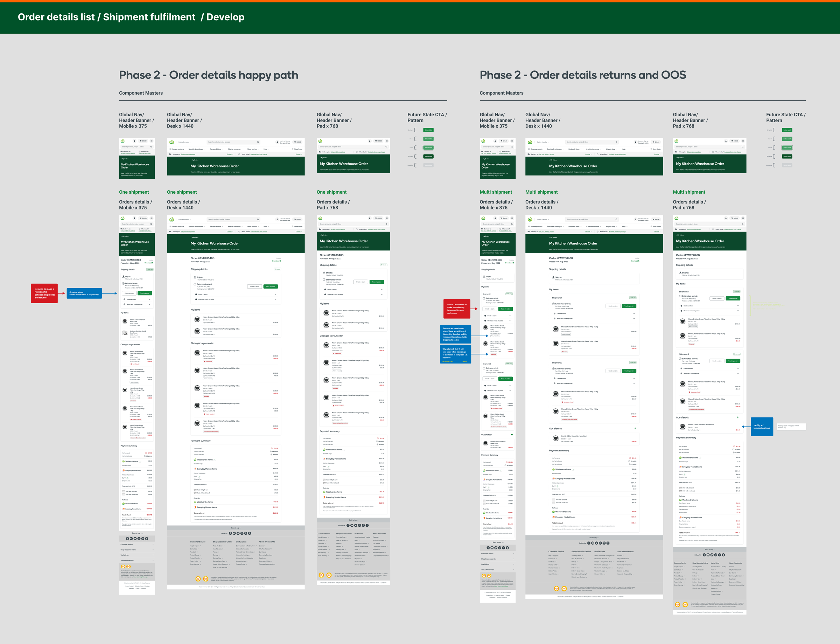The height and width of the screenshot is (644, 840).
Task: Open Help menu in One shipment Desk 1440 details nav
Action: pyautogui.click(x=265, y=227)
